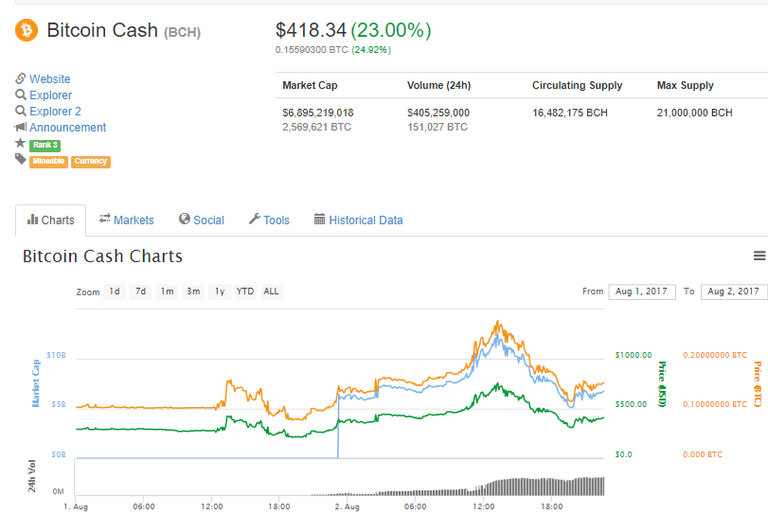Click the To date field Aug 2, 2017
This screenshot has height=512, width=768.
pos(734,292)
